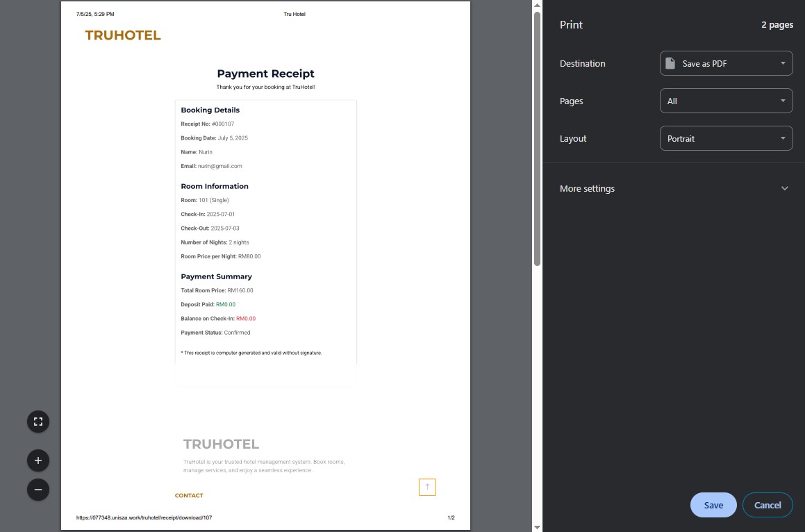805x532 pixels.
Task: Click the Payment Receipt heading
Action: pyautogui.click(x=265, y=74)
